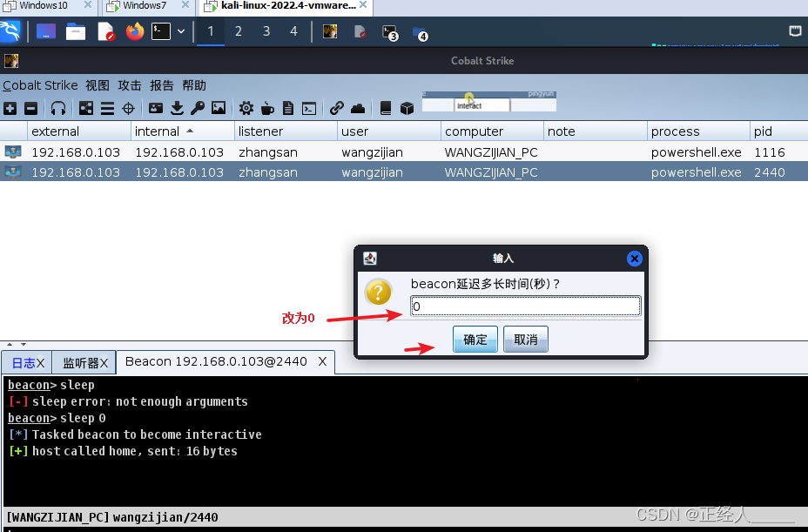
Task: Click the connect (plus) toolbar icon
Action: point(10,108)
